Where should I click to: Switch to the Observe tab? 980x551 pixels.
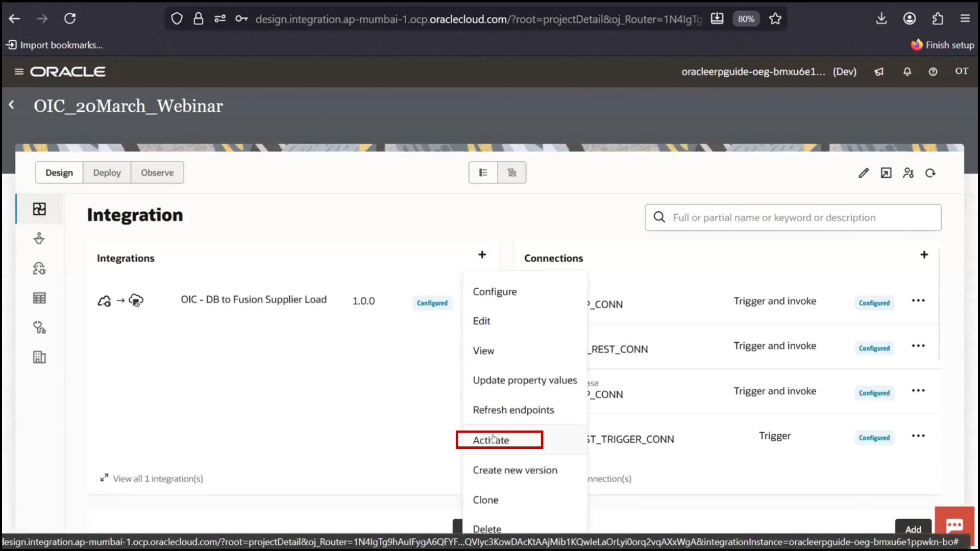click(157, 173)
